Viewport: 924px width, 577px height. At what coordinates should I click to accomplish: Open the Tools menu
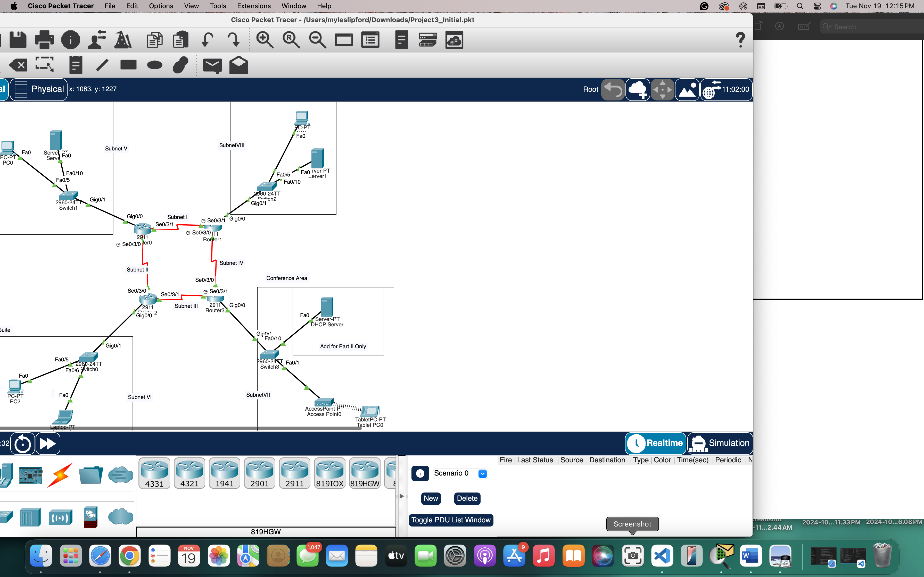coord(218,6)
